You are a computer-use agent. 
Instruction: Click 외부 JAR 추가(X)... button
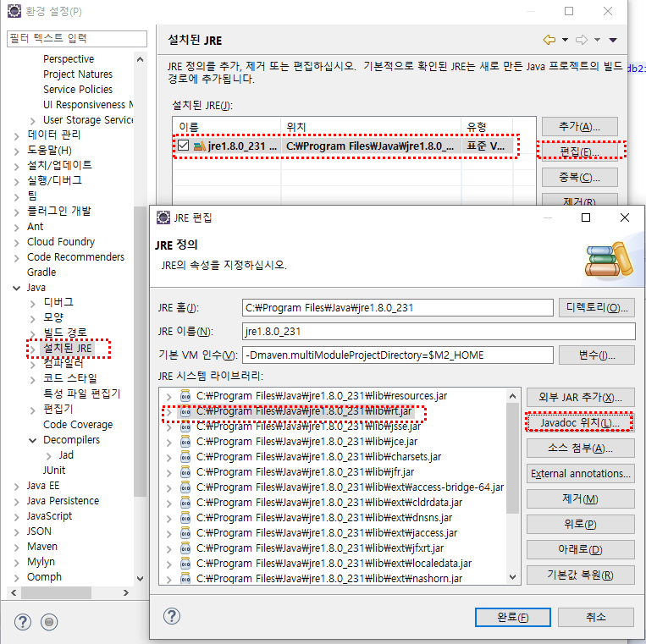click(x=581, y=398)
